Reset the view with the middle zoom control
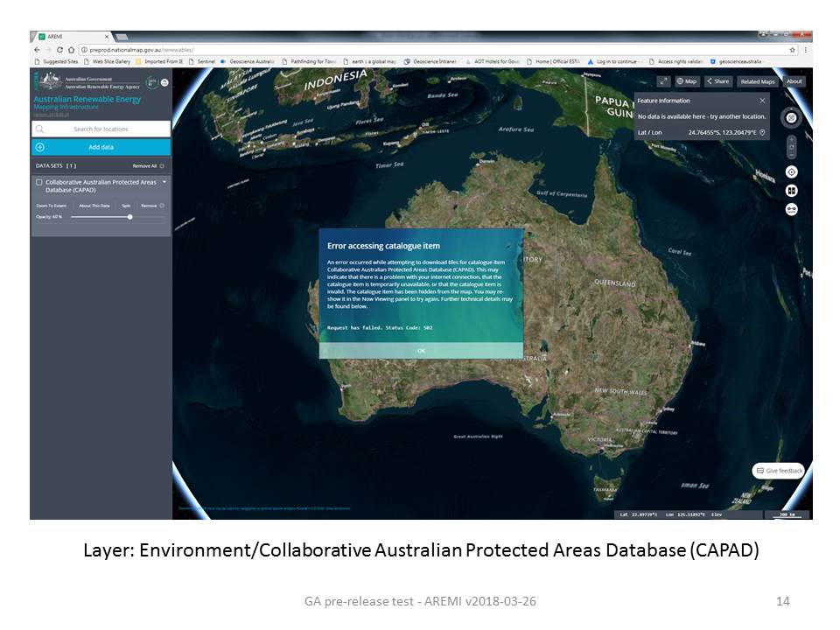This screenshot has width=840, height=630. (792, 147)
